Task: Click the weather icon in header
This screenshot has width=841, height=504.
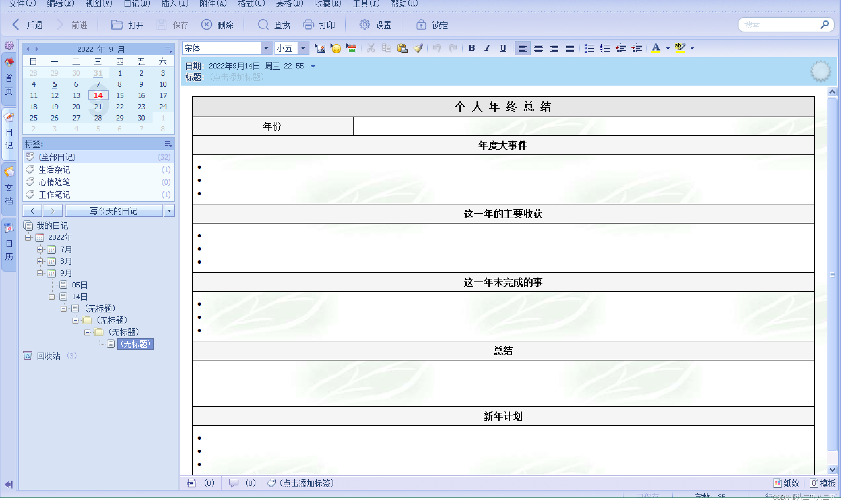Action: click(x=820, y=71)
